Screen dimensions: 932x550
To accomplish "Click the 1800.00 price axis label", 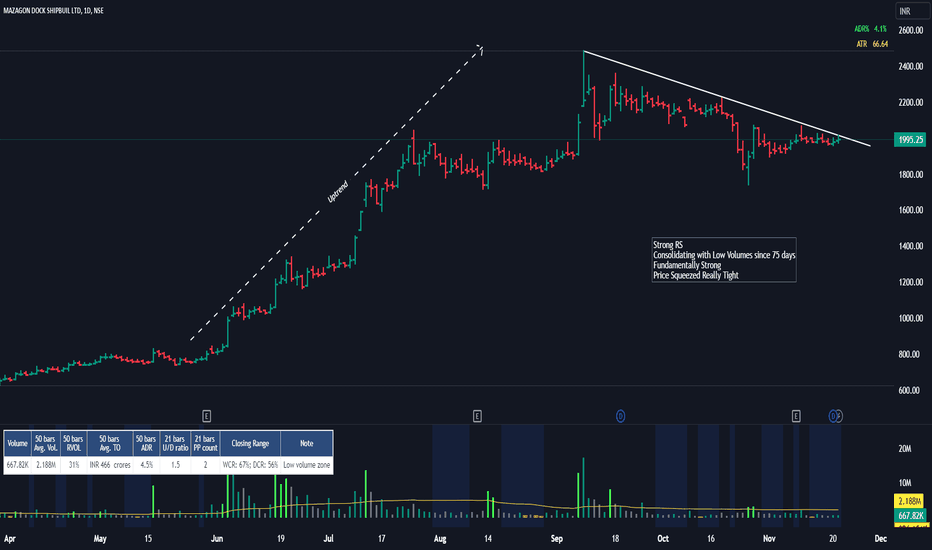I will (911, 175).
